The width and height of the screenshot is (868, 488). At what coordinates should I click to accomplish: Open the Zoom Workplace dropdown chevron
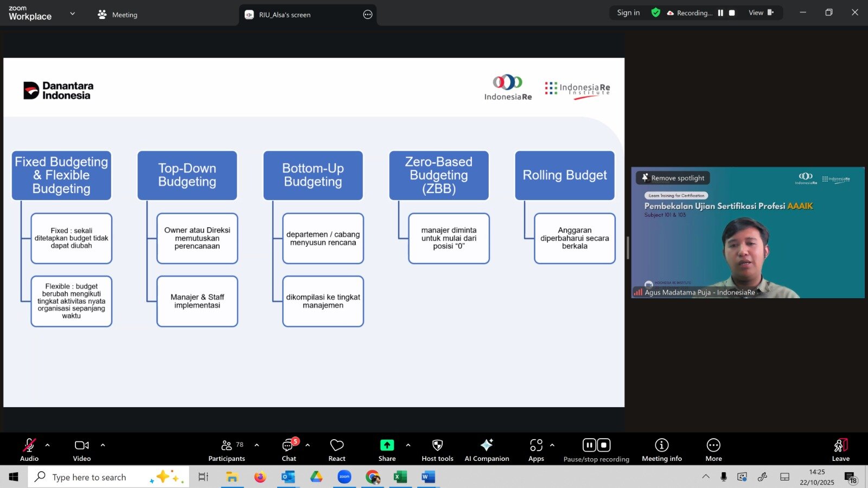pyautogui.click(x=73, y=14)
